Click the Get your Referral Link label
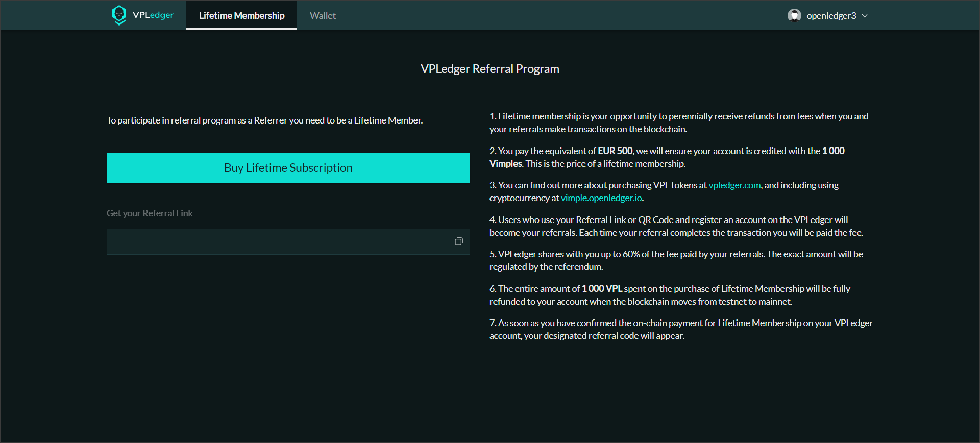This screenshot has height=443, width=980. coord(150,213)
